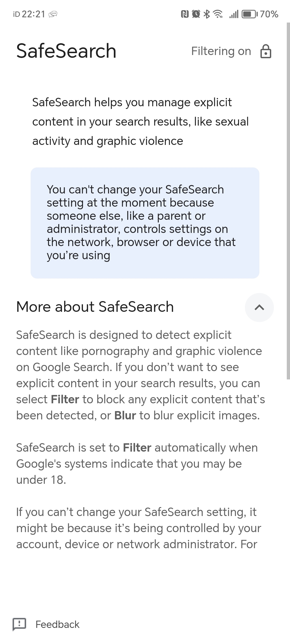Tap the 22:21 clock in status bar
The width and height of the screenshot is (290, 644).
pyautogui.click(x=33, y=14)
